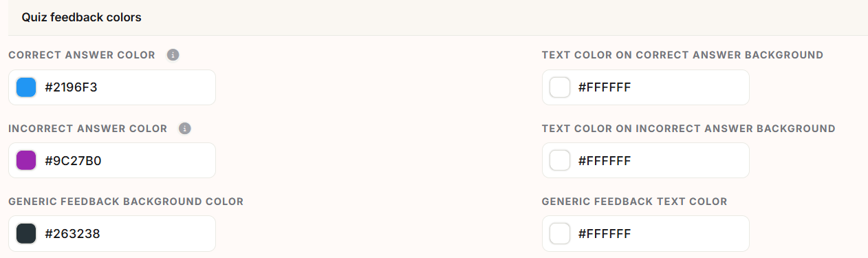This screenshot has width=868, height=258.
Task: Open white swatch for text on incorrect answer
Action: [x=560, y=160]
